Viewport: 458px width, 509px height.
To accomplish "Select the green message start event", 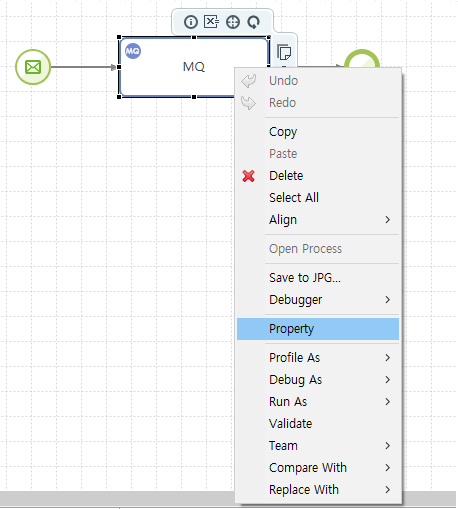I will tap(33, 67).
